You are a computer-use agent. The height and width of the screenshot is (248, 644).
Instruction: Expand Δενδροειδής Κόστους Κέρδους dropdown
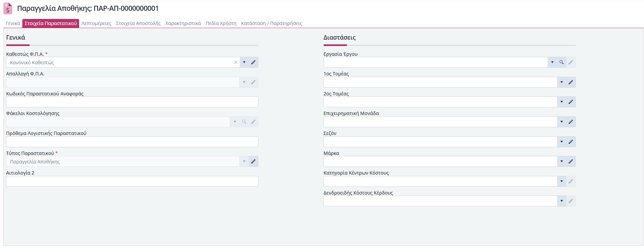[x=562, y=201]
